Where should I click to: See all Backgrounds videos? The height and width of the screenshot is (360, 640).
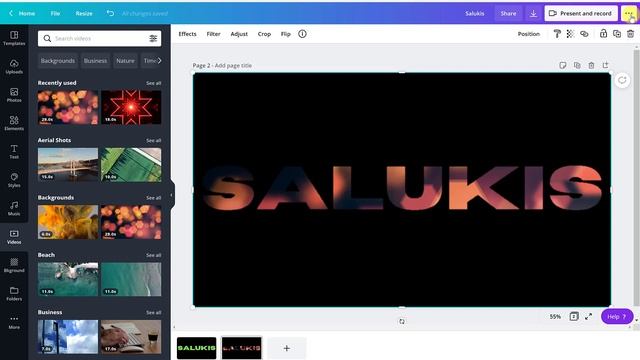coord(153,198)
